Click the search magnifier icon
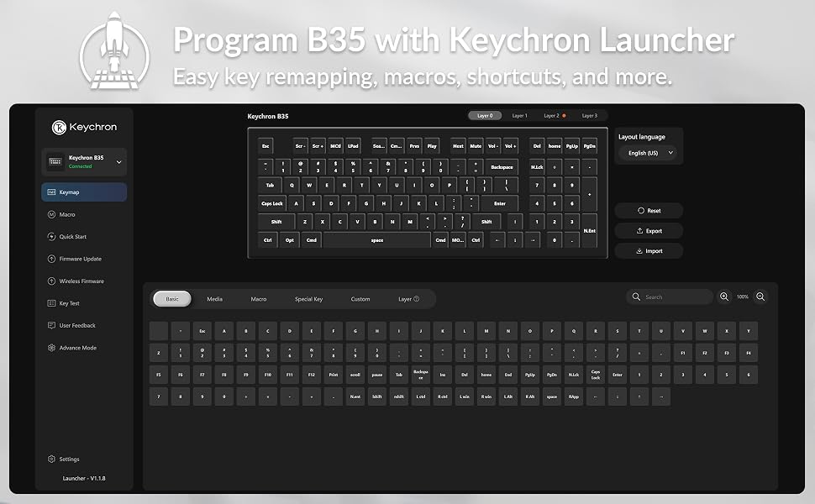 point(636,297)
